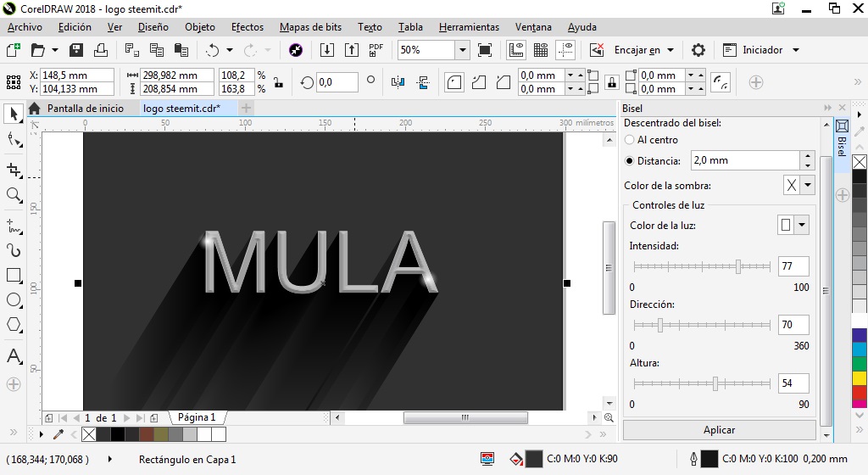
Task: Toggle edit corners together lock
Action: [611, 82]
